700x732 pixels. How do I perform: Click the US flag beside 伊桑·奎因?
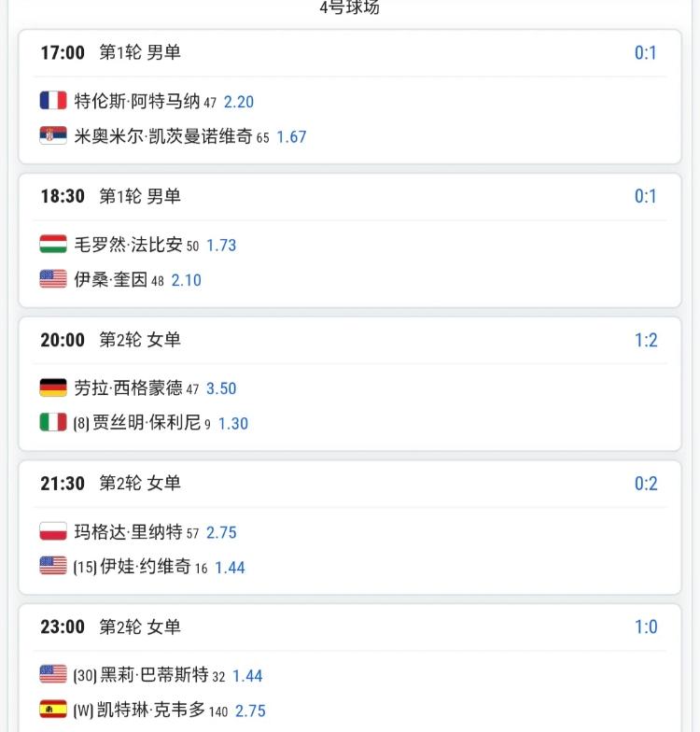53,279
